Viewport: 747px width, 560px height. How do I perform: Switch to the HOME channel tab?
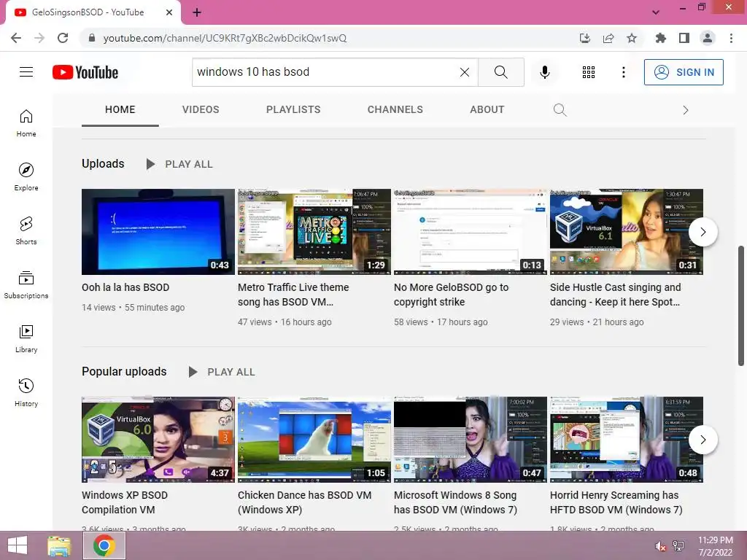(120, 109)
